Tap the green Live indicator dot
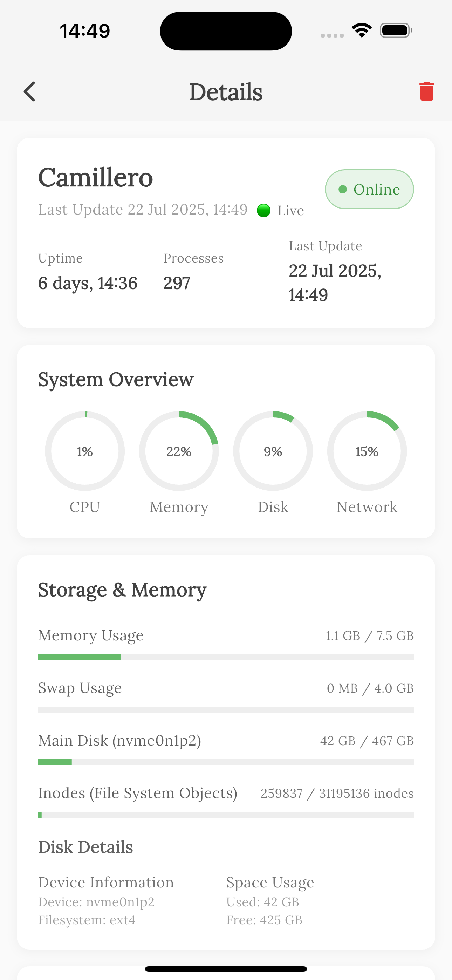Image resolution: width=452 pixels, height=980 pixels. pyautogui.click(x=263, y=210)
